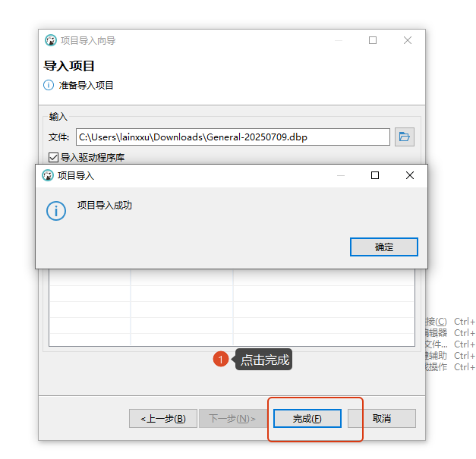
Task: Click the disabled 下一步(N)> button
Action: point(232,419)
